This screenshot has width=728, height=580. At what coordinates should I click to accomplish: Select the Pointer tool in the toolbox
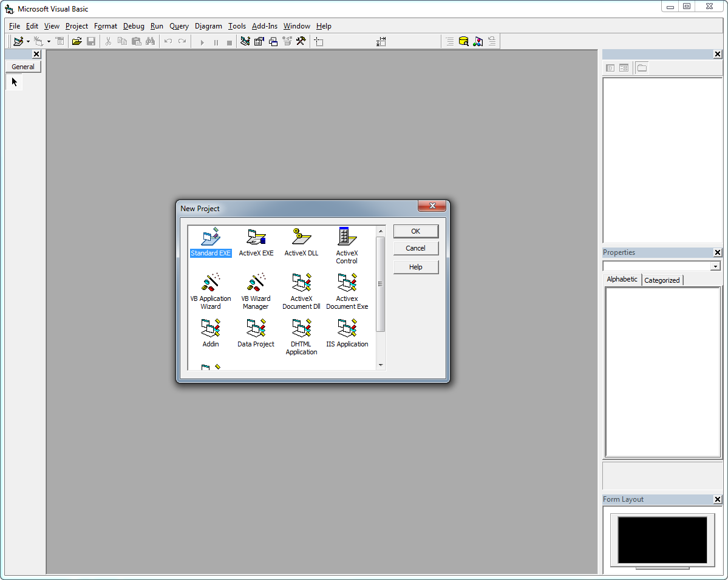coord(15,82)
